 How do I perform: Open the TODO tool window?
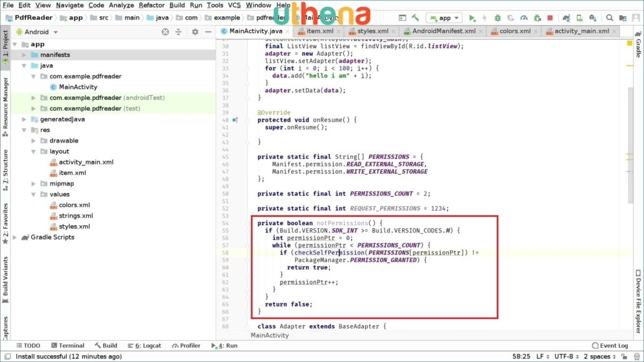click(x=28, y=346)
